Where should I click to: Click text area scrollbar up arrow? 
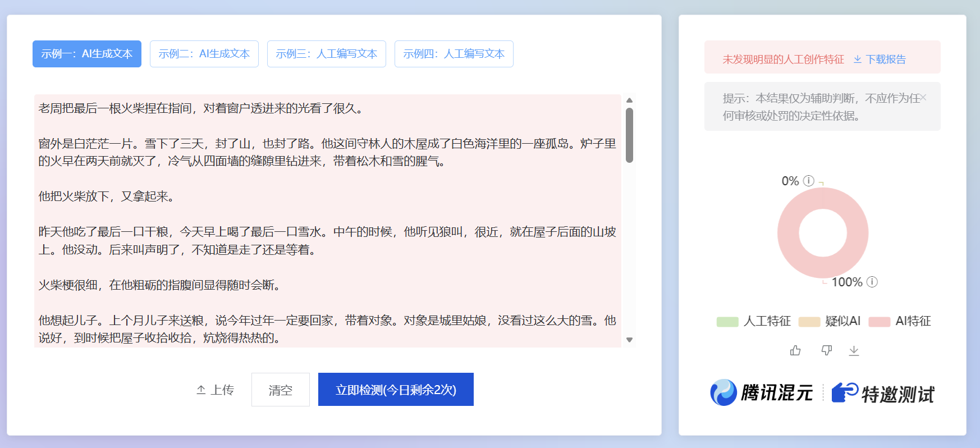tap(629, 100)
